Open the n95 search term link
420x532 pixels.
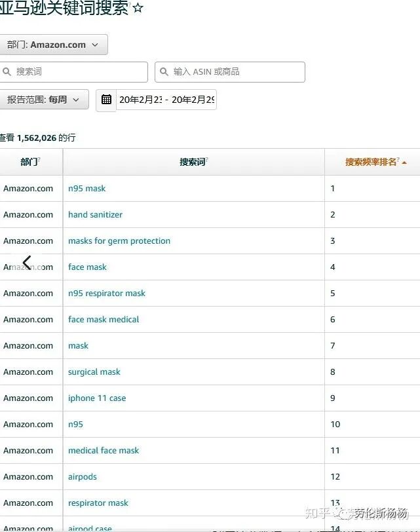[x=75, y=424]
